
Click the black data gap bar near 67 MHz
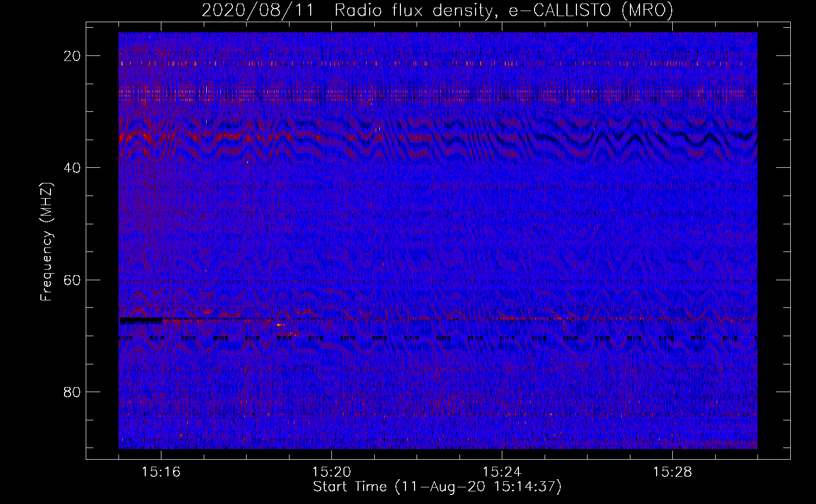141,320
